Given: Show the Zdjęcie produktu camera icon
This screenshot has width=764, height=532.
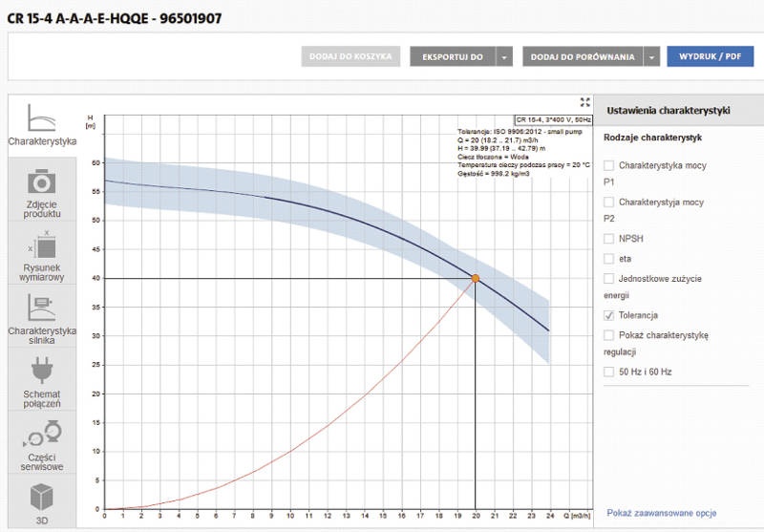Looking at the screenshot, I should pyautogui.click(x=41, y=181).
